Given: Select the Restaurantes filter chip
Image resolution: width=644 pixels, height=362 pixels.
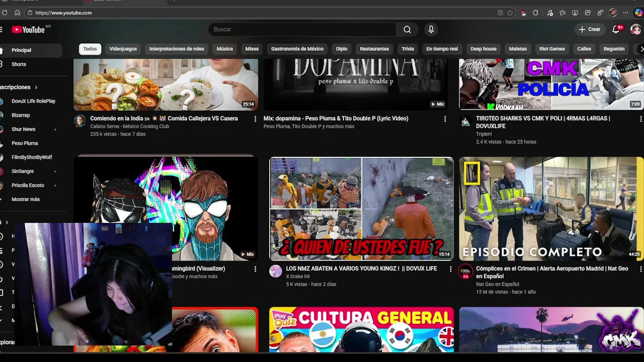Looking at the screenshot, I should pos(374,49).
